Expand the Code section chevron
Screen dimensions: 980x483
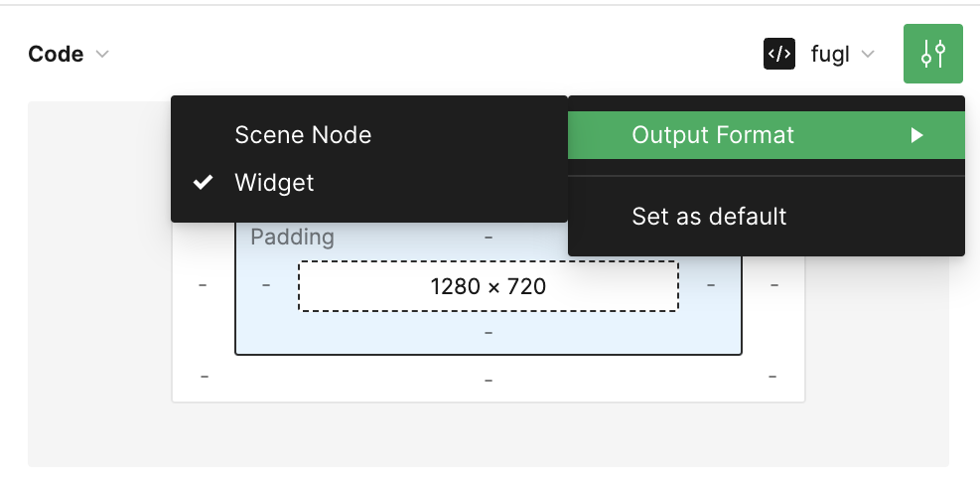[x=102, y=55]
